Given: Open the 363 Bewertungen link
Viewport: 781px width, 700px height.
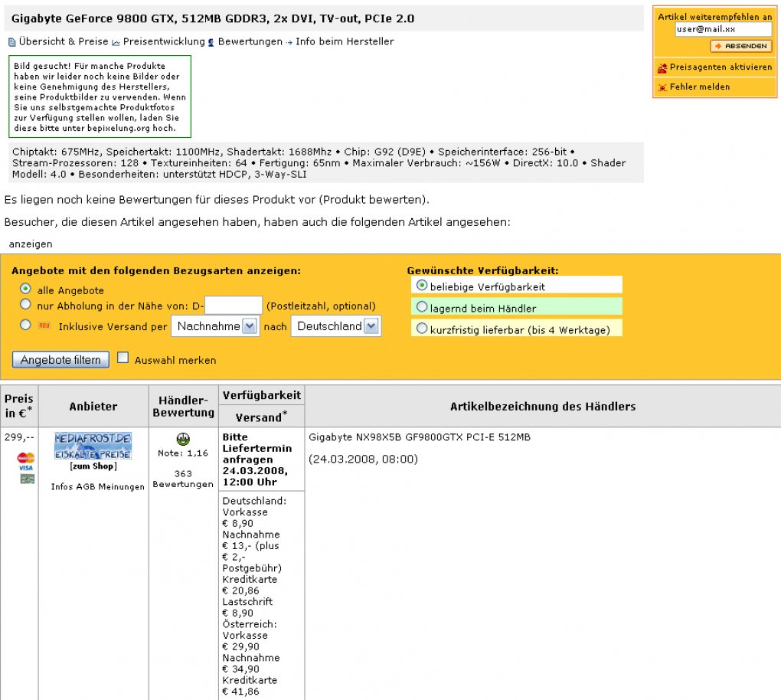Looking at the screenshot, I should pos(183,479).
